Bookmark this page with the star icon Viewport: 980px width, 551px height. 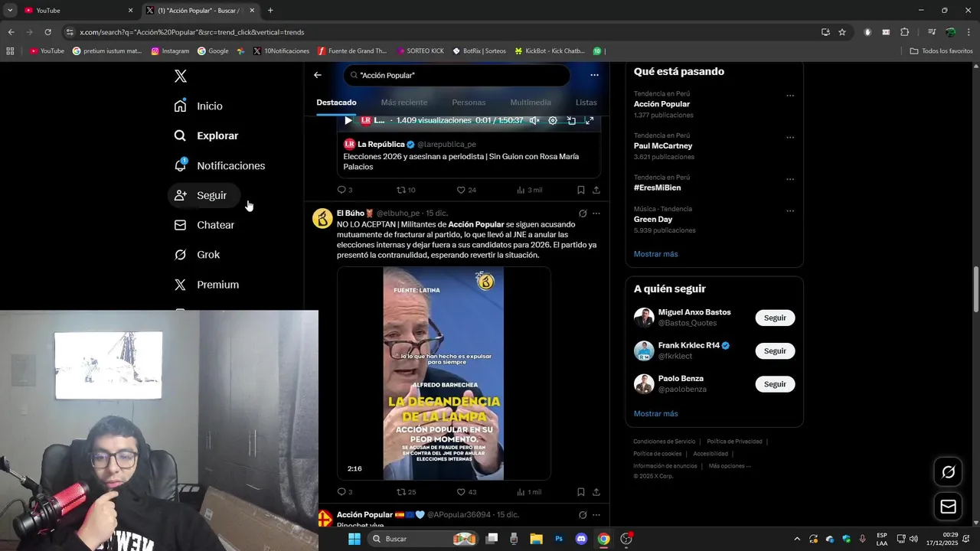click(842, 32)
